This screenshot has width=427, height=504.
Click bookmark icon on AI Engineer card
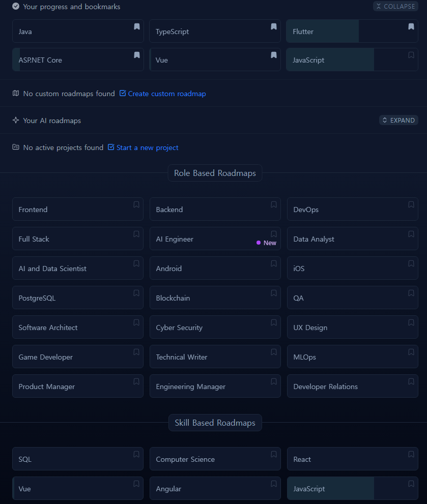click(273, 234)
